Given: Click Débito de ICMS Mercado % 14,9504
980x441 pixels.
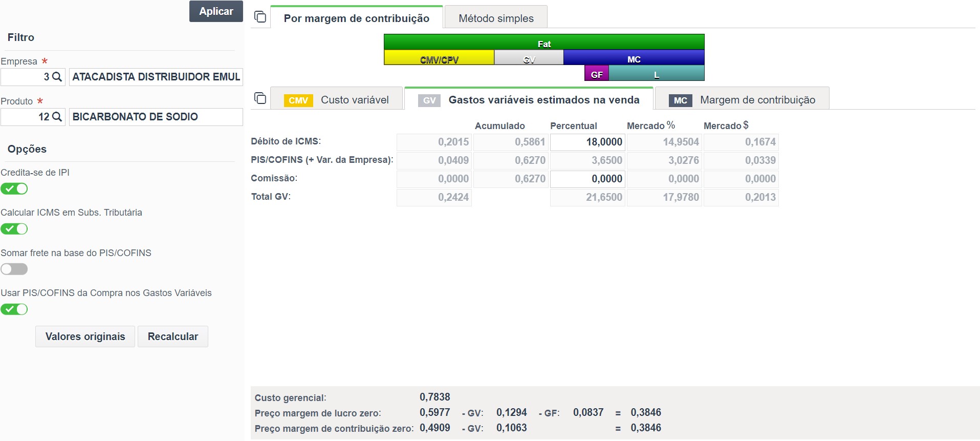Looking at the screenshot, I should click(x=664, y=142).
